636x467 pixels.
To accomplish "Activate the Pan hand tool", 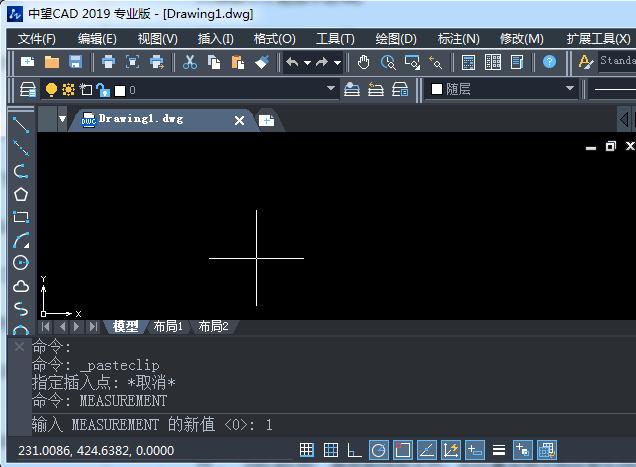I will [x=363, y=62].
